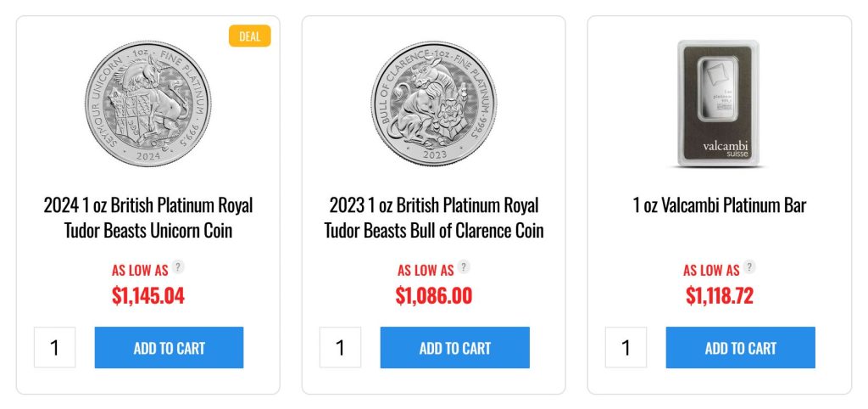The width and height of the screenshot is (868, 409).
Task: Show the price help icon for Valcambi Platinum Bar
Action: click(749, 267)
